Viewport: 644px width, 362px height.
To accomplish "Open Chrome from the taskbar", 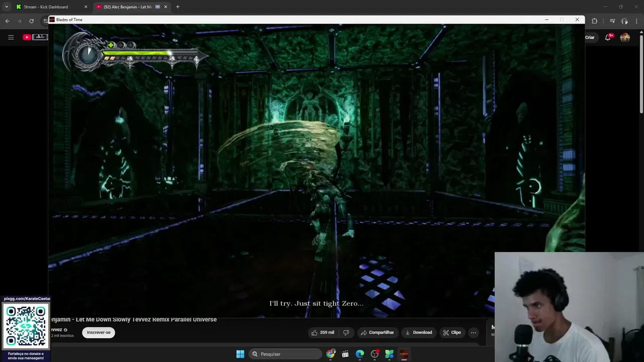I will pyautogui.click(x=331, y=354).
